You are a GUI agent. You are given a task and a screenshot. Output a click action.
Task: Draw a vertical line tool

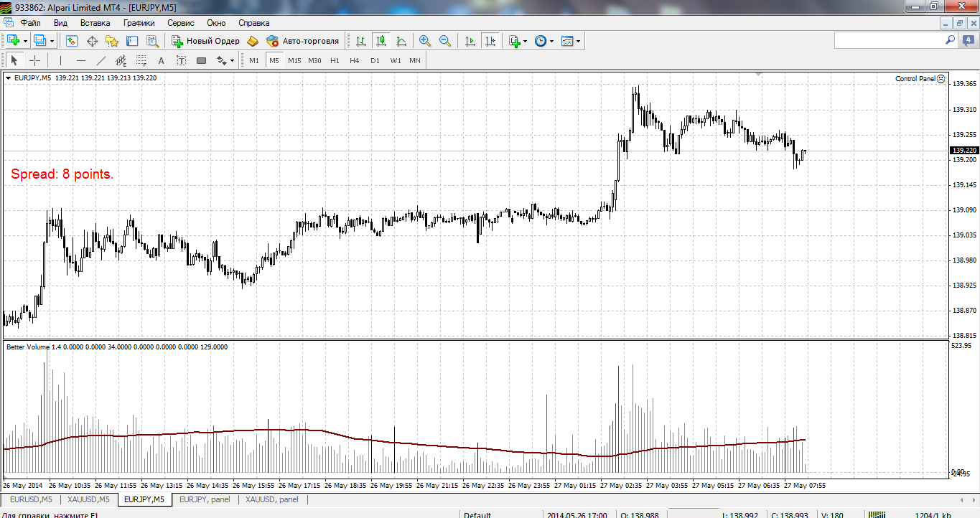coord(61,60)
